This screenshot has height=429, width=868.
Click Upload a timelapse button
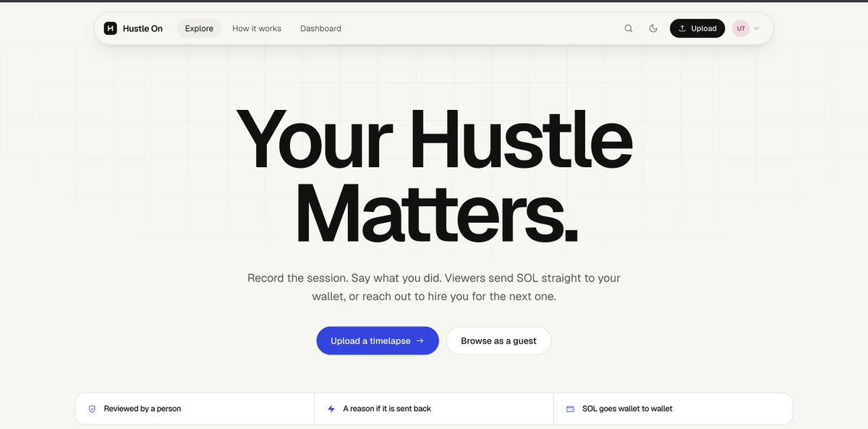point(378,341)
